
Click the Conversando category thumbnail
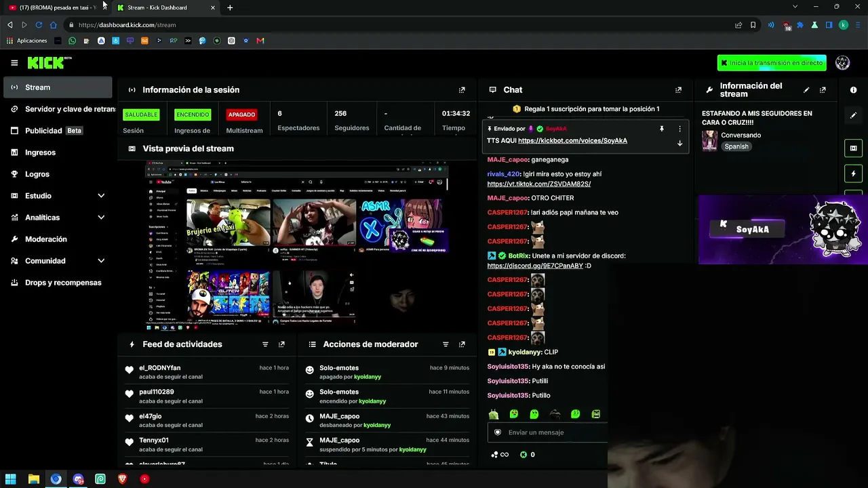pos(709,140)
